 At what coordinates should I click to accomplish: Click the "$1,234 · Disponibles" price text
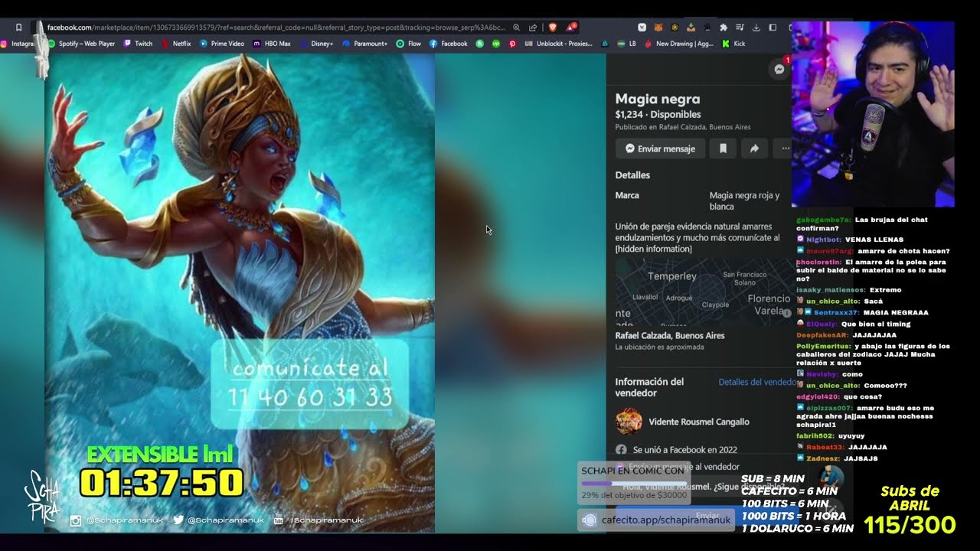point(658,115)
